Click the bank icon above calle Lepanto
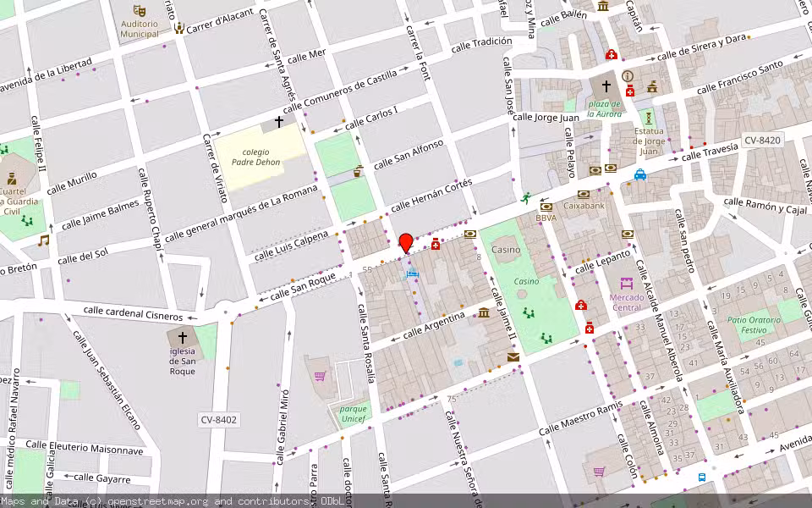This screenshot has height=508, width=812. (x=628, y=234)
